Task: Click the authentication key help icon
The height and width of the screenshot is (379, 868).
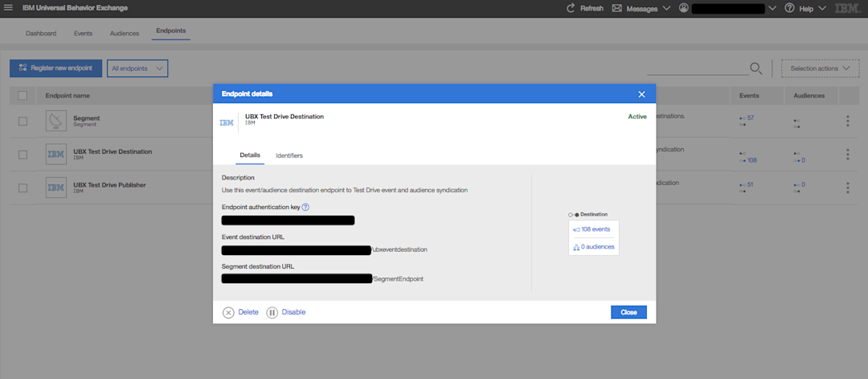Action: (305, 207)
